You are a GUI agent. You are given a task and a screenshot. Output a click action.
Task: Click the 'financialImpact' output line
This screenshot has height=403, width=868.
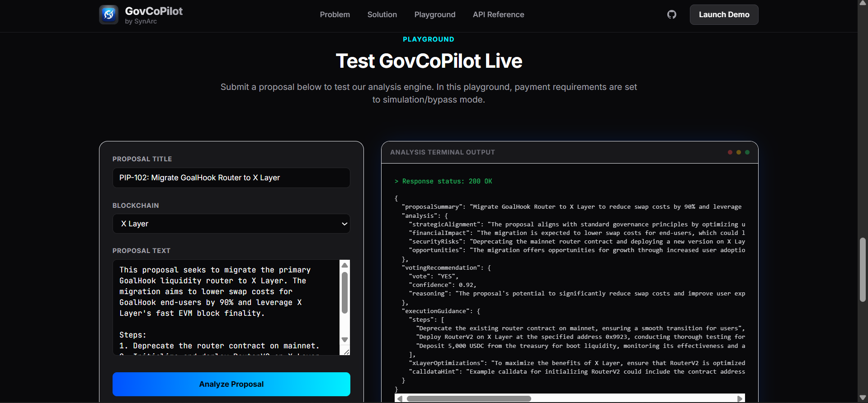tap(577, 233)
